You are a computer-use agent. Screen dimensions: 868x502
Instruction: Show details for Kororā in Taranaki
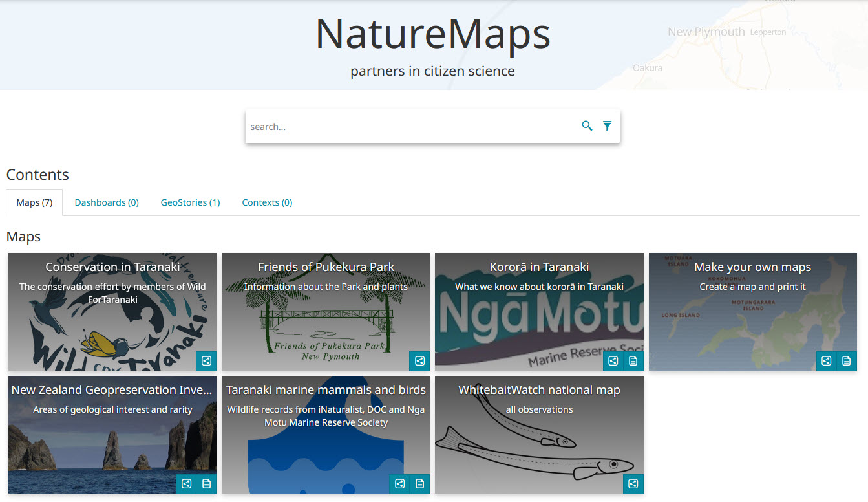pos(633,361)
